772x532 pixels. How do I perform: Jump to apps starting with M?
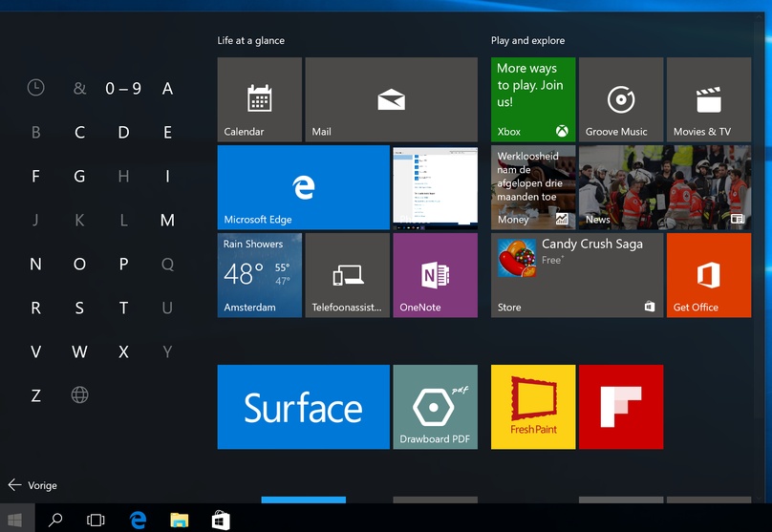[167, 220]
